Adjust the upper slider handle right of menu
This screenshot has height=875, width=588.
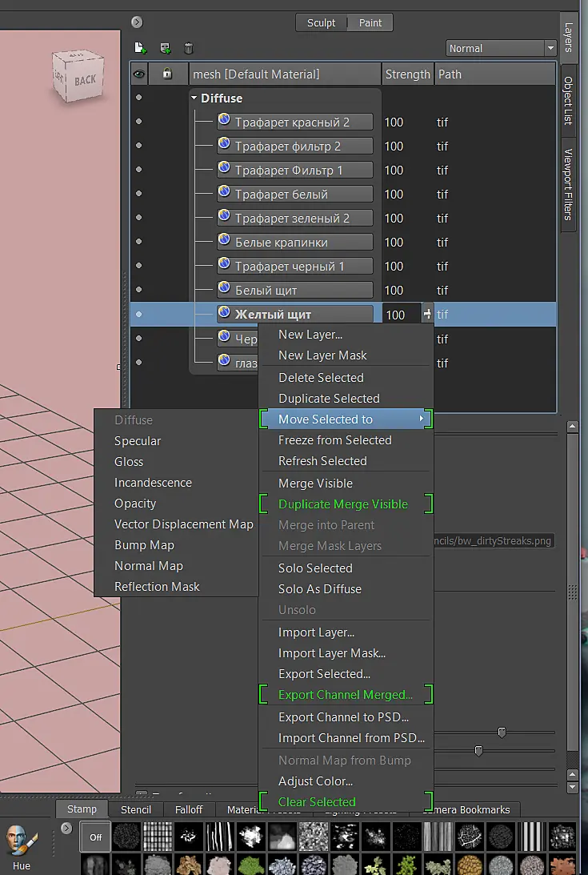point(502,733)
